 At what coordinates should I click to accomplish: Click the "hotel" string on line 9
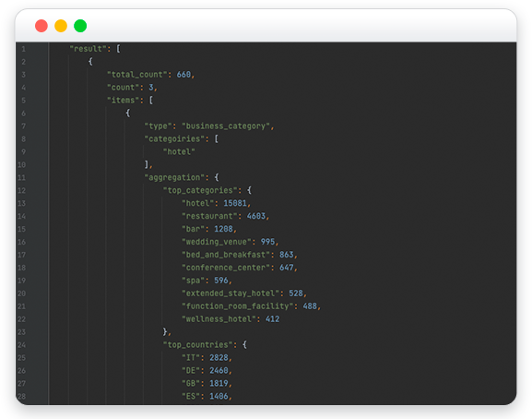179,152
